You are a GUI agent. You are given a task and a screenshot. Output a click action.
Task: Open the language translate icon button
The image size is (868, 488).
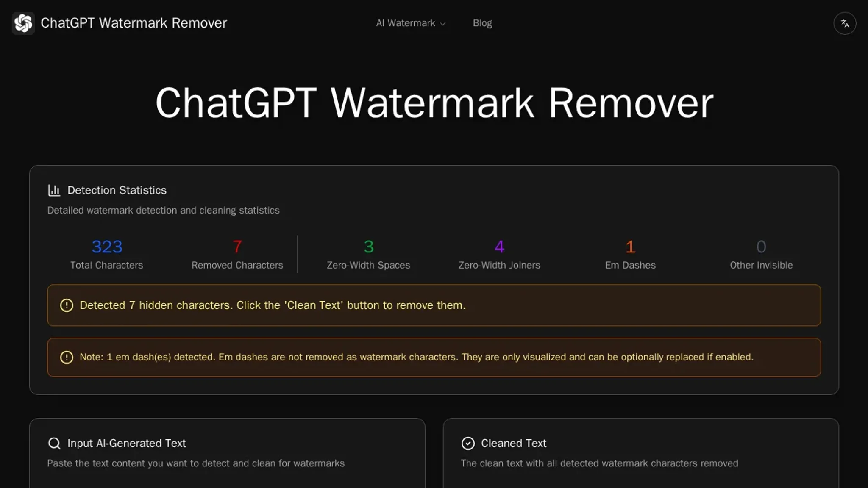coord(845,23)
